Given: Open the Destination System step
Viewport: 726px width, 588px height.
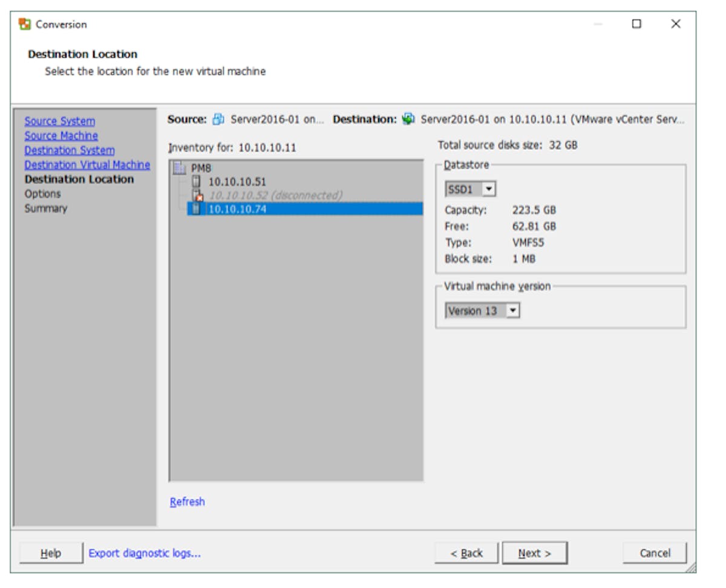Looking at the screenshot, I should 69,151.
